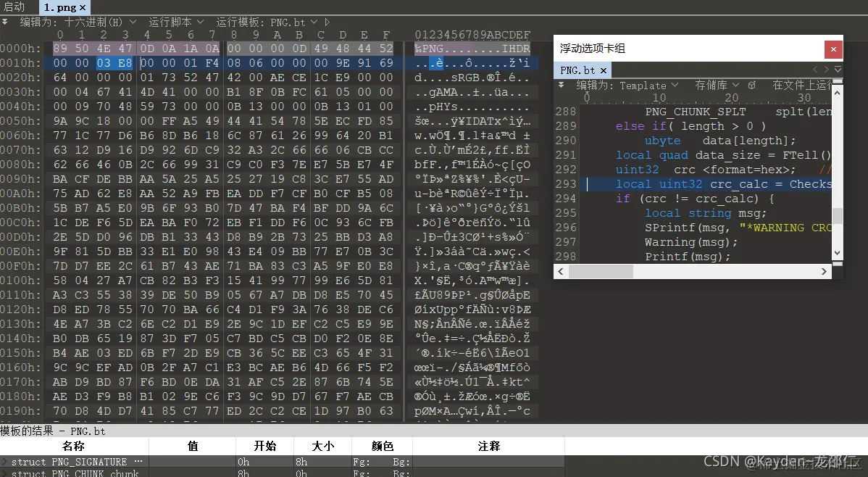The height and width of the screenshot is (477, 868).
Task: Click the 注释 column header
Action: (x=489, y=446)
